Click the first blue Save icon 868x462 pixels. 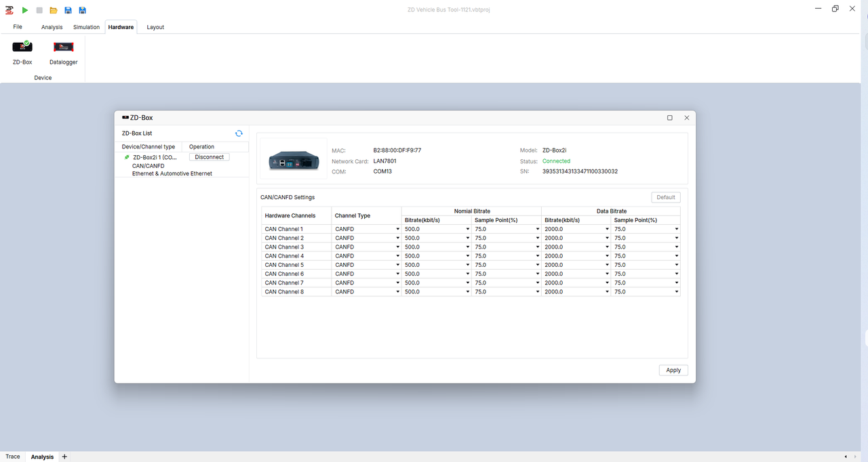68,10
